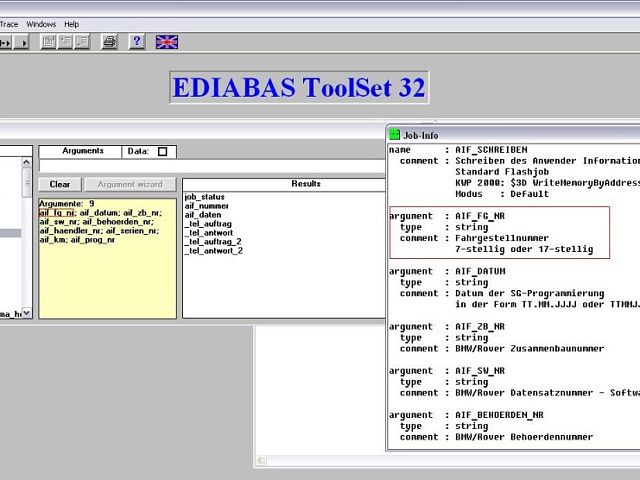Click 'Fahrgestellnummer' comment in Job-Info
This screenshot has height=480, width=640.
point(502,238)
